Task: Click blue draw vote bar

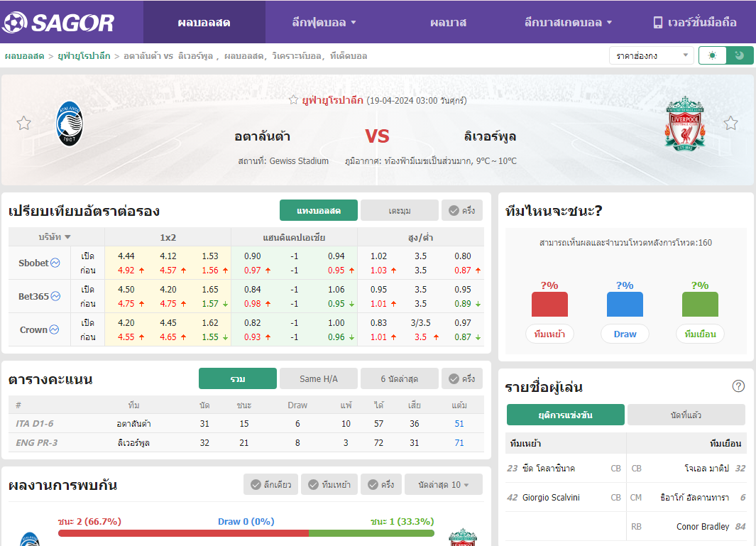Action: coord(625,304)
